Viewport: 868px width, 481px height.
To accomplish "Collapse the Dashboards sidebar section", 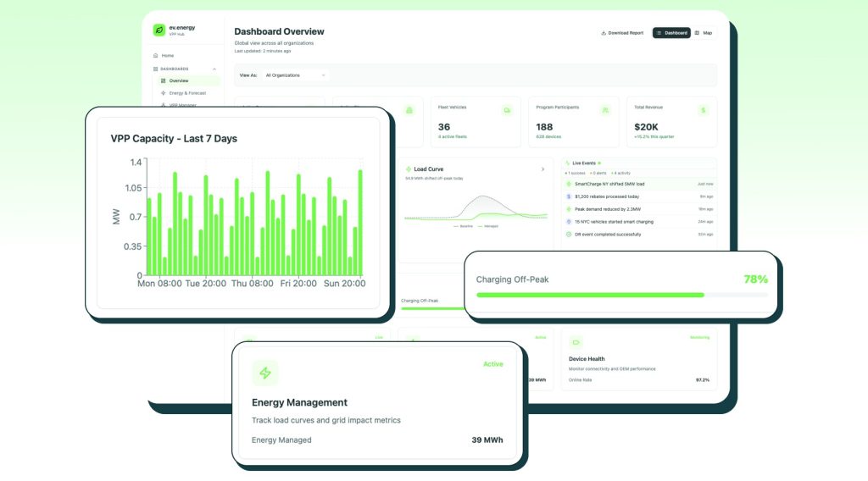I will (214, 69).
